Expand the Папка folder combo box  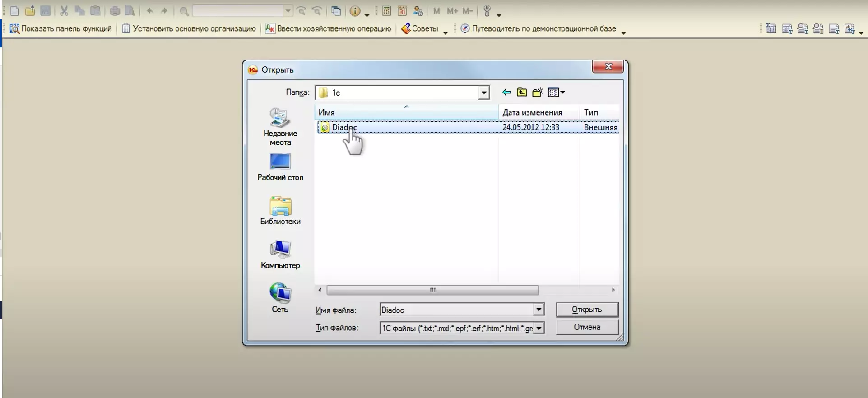tap(484, 93)
